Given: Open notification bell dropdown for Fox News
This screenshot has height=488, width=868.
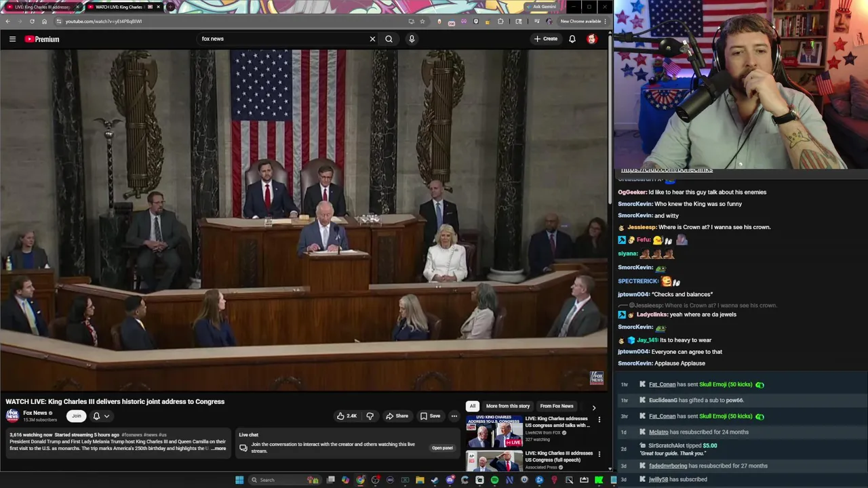Looking at the screenshot, I should click(101, 415).
